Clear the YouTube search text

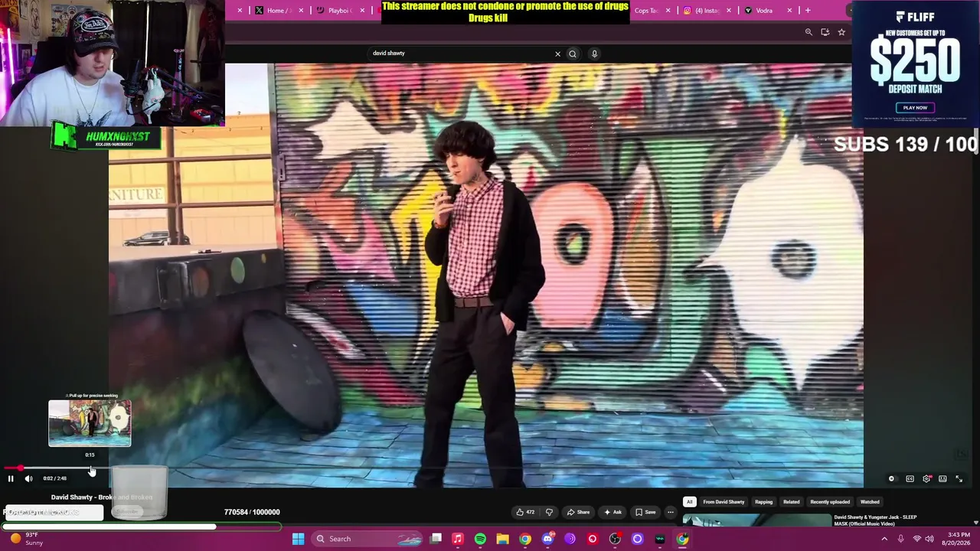click(x=557, y=54)
